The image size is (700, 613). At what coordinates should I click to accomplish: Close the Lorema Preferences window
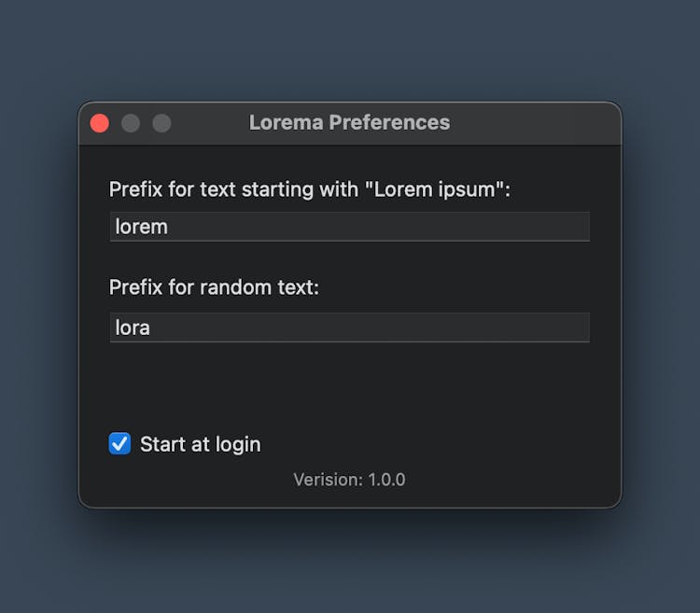click(100, 123)
